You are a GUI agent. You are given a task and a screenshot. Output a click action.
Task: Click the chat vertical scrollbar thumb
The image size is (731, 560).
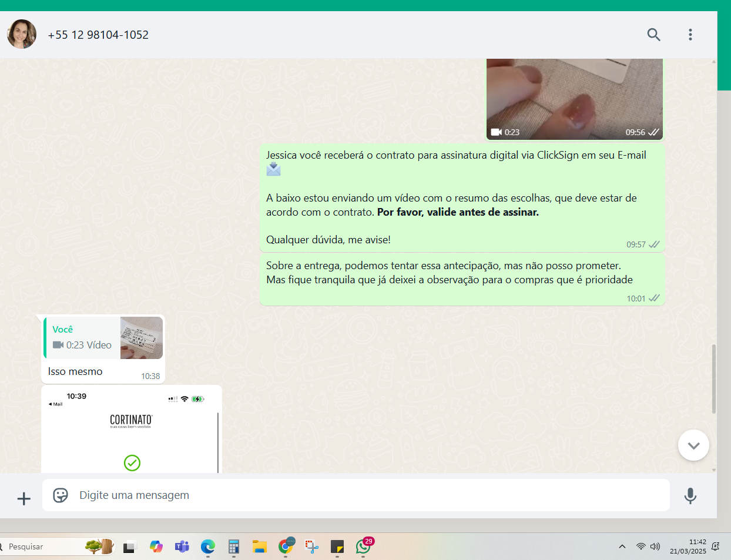click(714, 379)
